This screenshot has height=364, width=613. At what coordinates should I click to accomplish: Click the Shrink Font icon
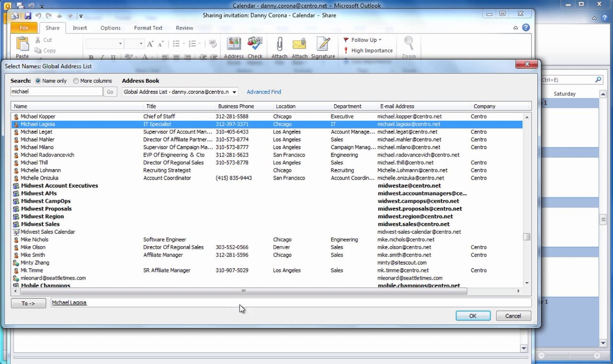(x=160, y=44)
